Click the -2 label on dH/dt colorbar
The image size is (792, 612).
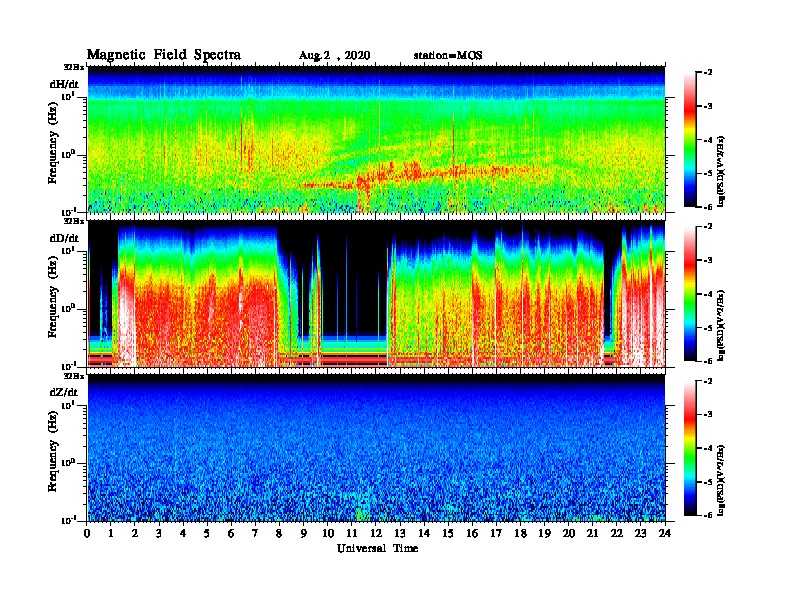(x=708, y=73)
